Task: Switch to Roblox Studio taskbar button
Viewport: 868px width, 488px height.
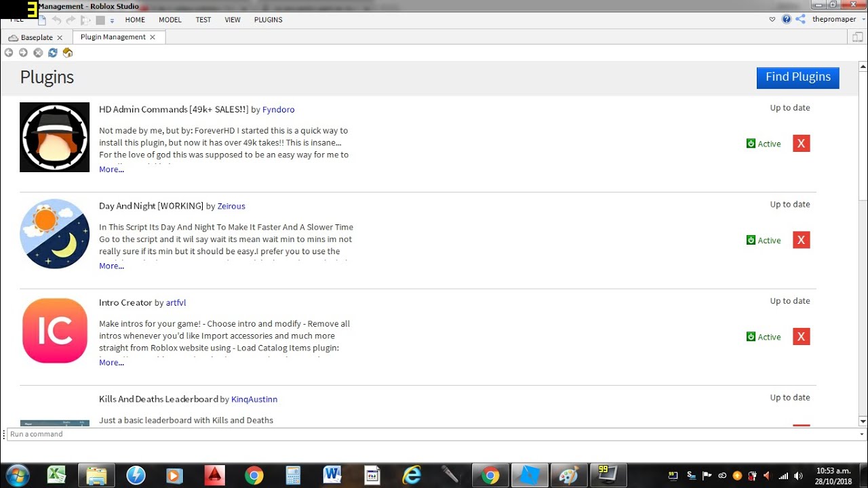Action: pos(529,475)
